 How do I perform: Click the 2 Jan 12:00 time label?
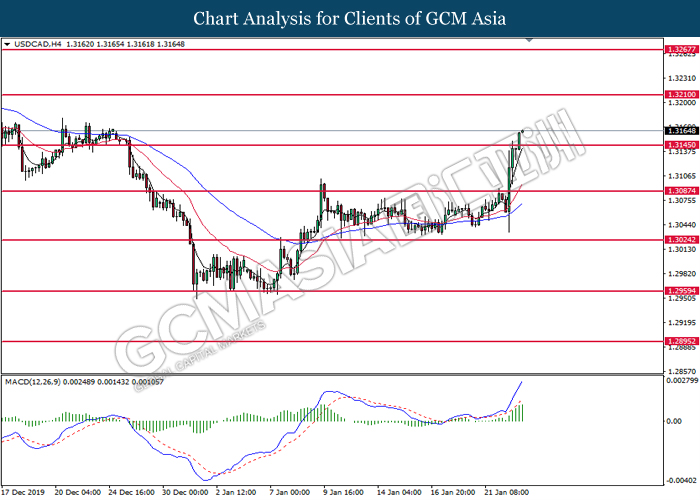pos(236,492)
